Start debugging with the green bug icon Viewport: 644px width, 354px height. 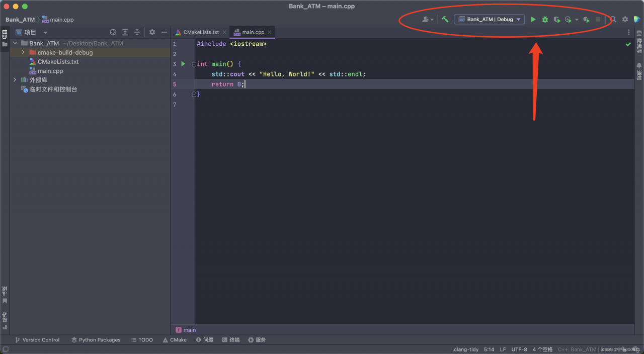[x=545, y=19]
